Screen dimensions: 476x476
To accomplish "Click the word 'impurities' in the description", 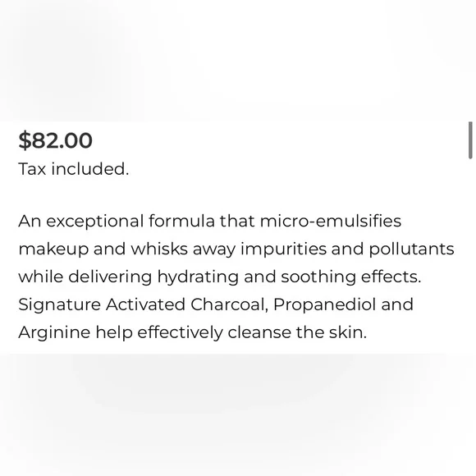I will (283, 249).
